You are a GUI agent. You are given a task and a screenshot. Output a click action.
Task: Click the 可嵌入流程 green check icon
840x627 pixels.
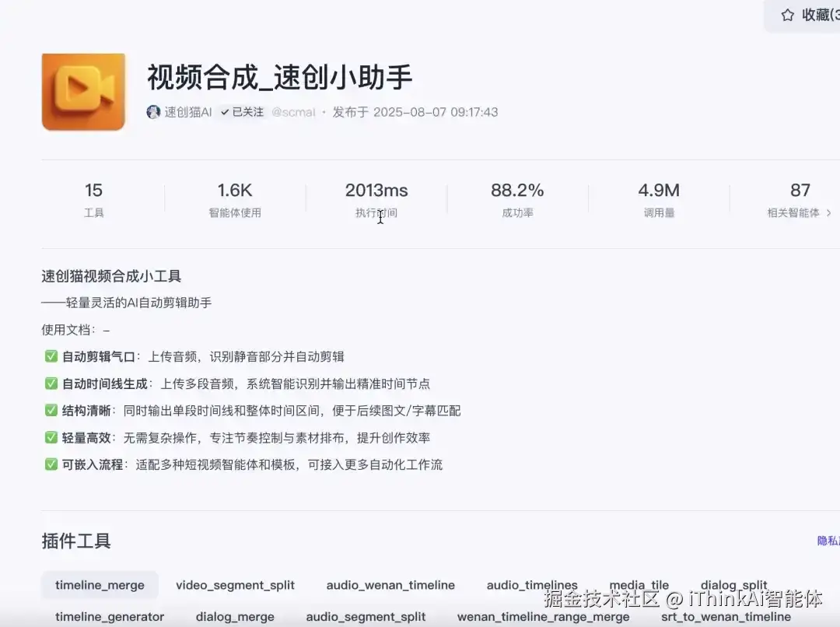[x=51, y=464]
